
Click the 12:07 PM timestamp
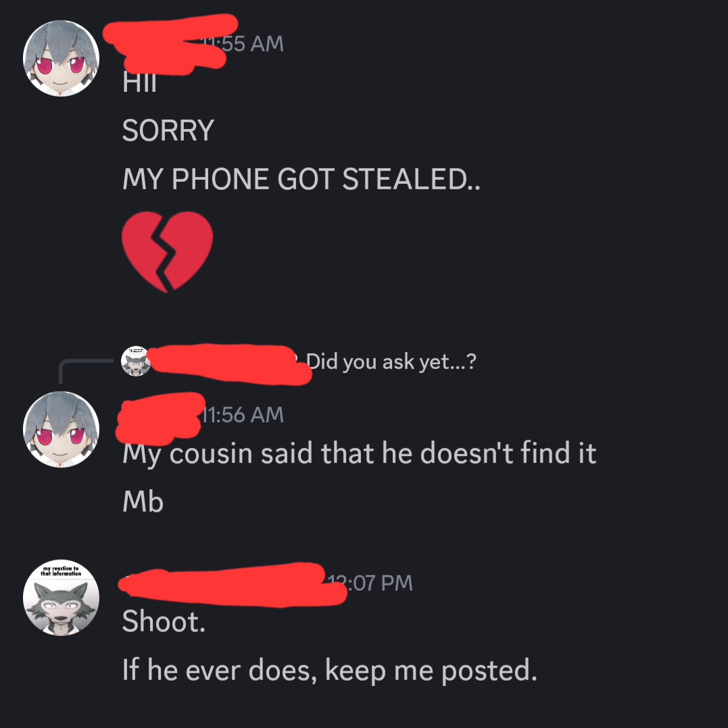tap(370, 583)
